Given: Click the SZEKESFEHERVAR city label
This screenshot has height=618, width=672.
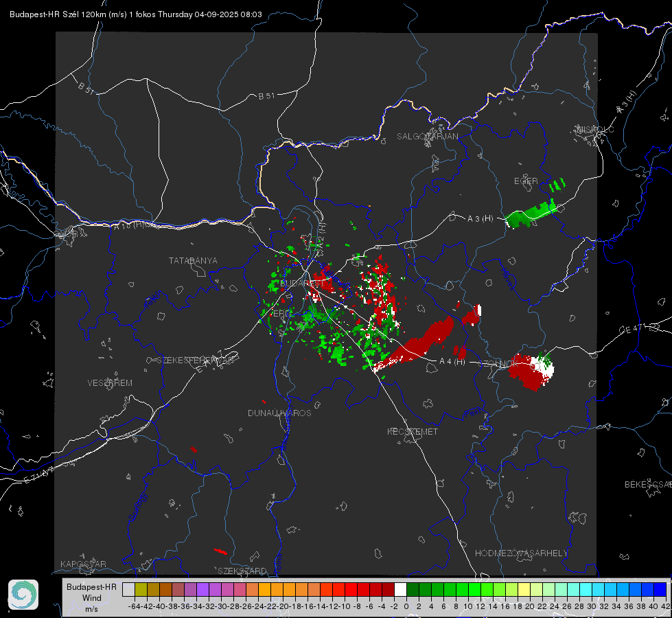Looking at the screenshot, I should 196,360.
